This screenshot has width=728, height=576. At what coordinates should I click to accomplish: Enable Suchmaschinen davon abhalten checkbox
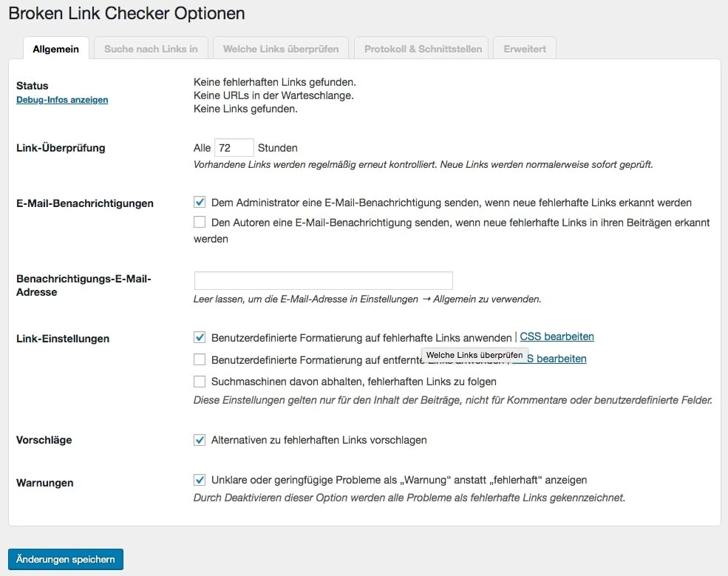tap(200, 382)
